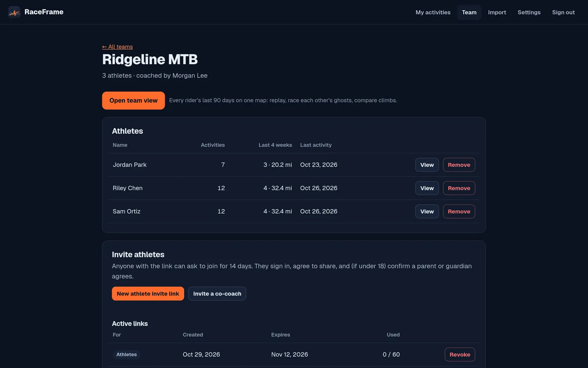Select the Jordan Park name cell
This screenshot has height=368, width=588.
pos(129,165)
